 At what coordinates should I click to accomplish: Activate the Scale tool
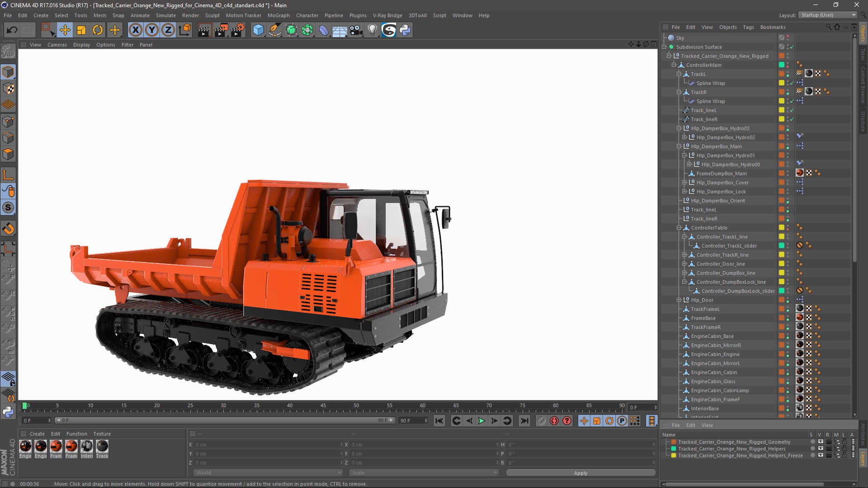point(82,29)
